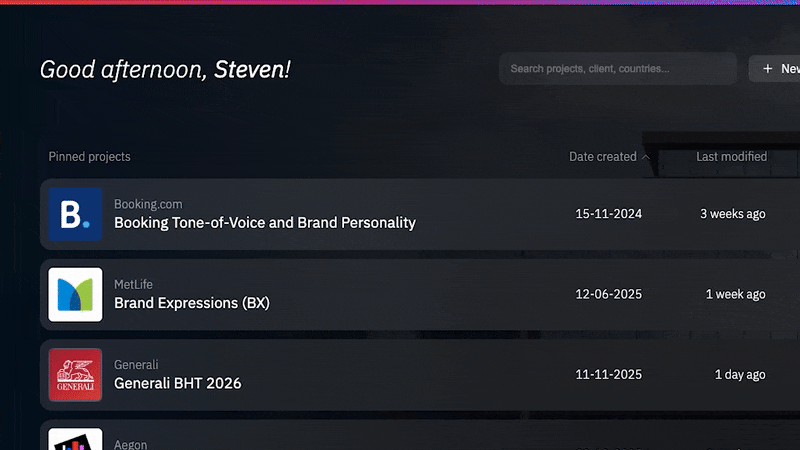800x450 pixels.
Task: Click the MetLife logo thumbnail
Action: [x=76, y=294]
